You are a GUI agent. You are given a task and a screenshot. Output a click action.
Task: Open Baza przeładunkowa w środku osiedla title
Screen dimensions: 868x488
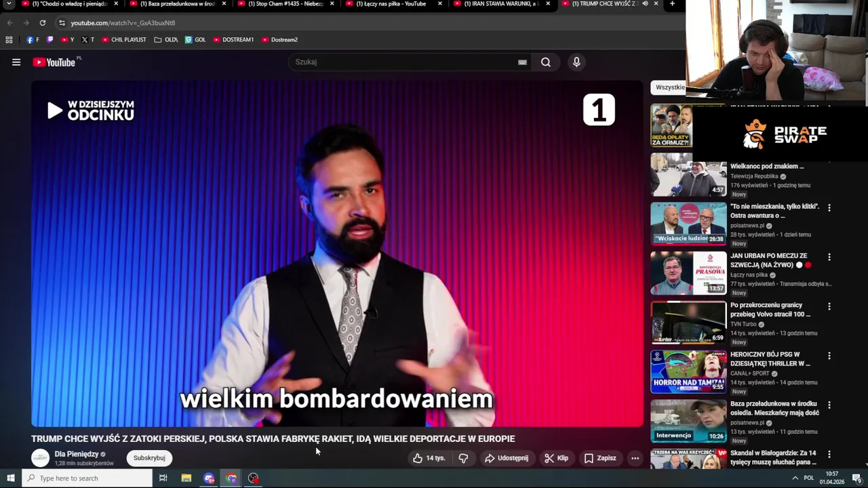click(774, 408)
